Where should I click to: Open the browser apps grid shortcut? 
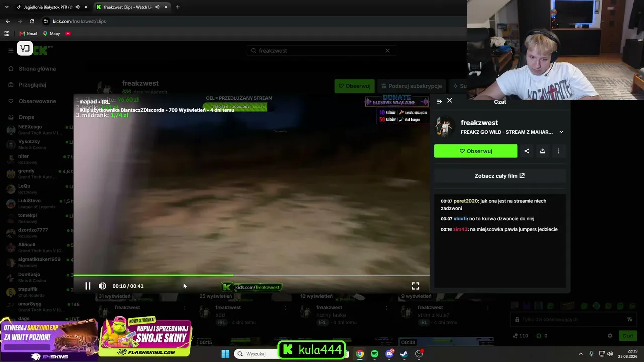(7, 34)
